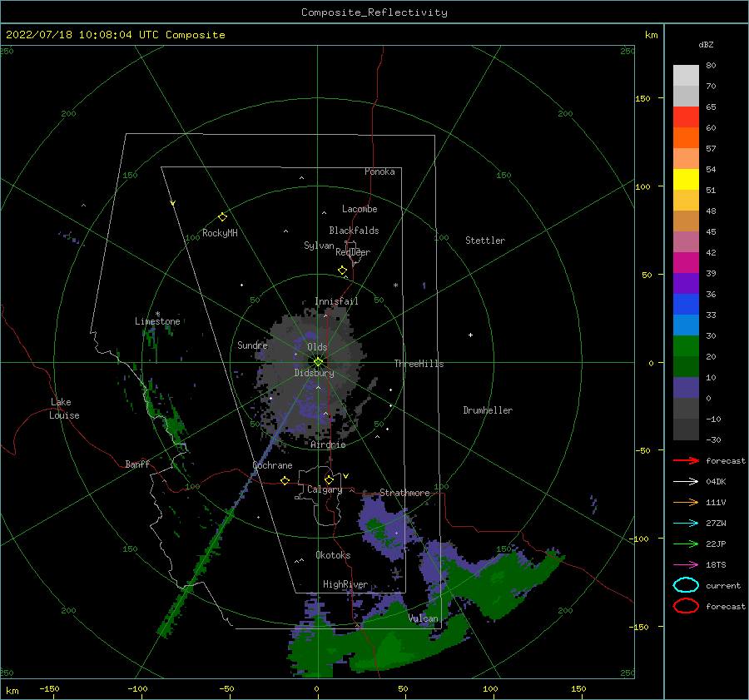Click the Cochrane label
Screen dimensions: 749x700
pos(272,465)
